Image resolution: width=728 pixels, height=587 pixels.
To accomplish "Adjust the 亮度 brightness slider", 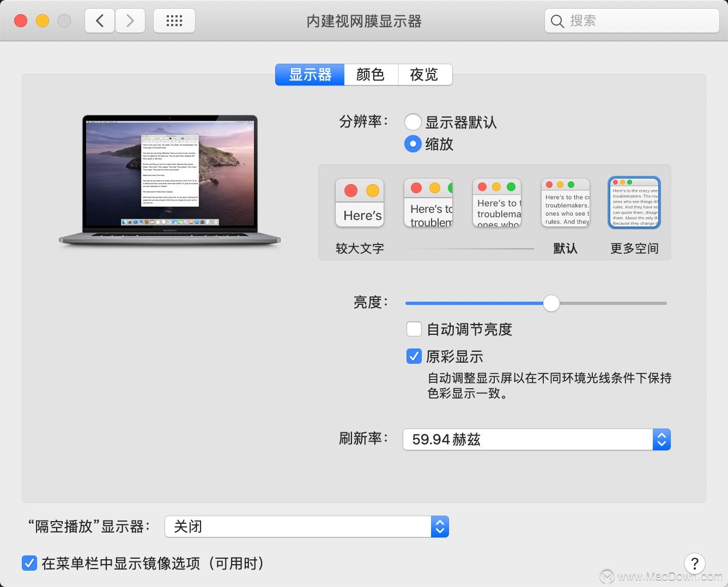I will click(551, 303).
